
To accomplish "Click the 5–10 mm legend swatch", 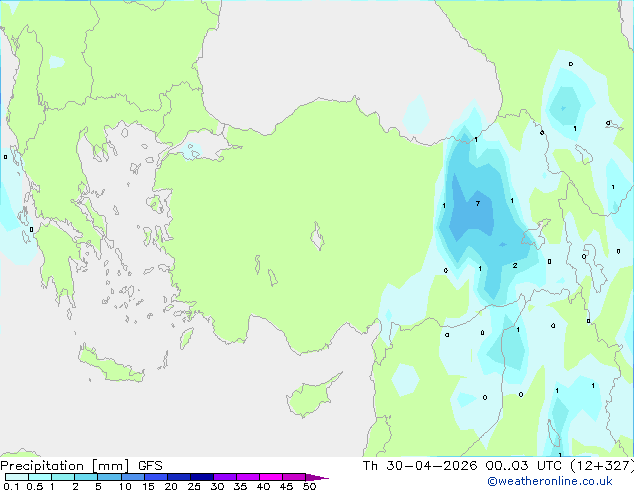I will (x=109, y=477).
